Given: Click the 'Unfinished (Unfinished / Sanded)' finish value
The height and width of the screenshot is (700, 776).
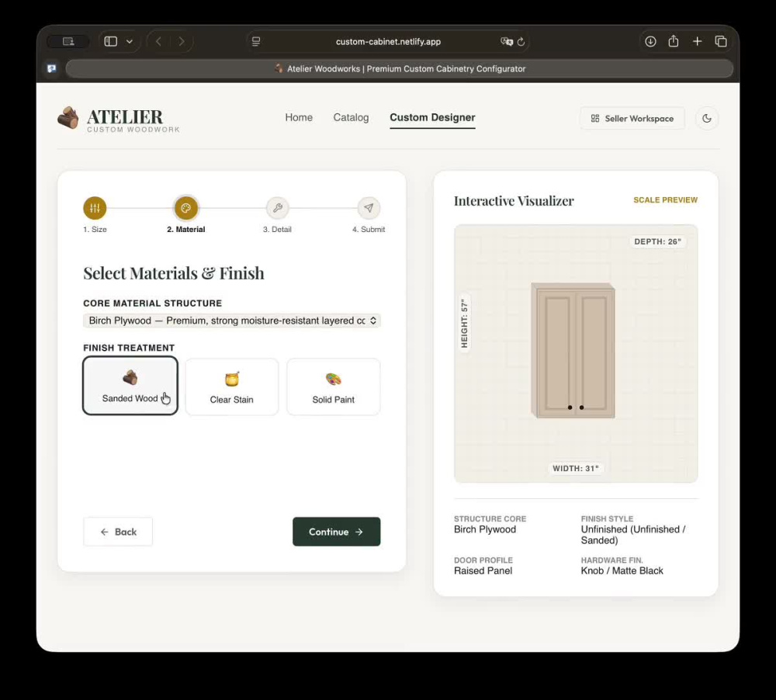Looking at the screenshot, I should (x=633, y=535).
